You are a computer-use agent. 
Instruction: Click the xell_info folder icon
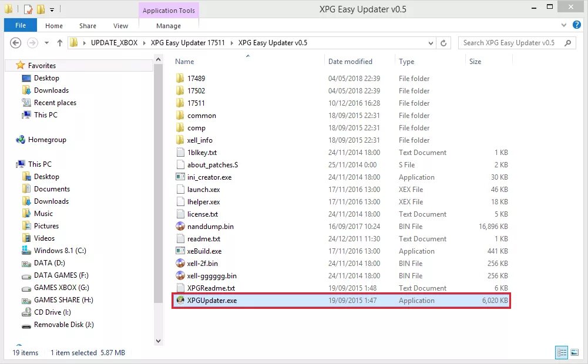click(180, 140)
